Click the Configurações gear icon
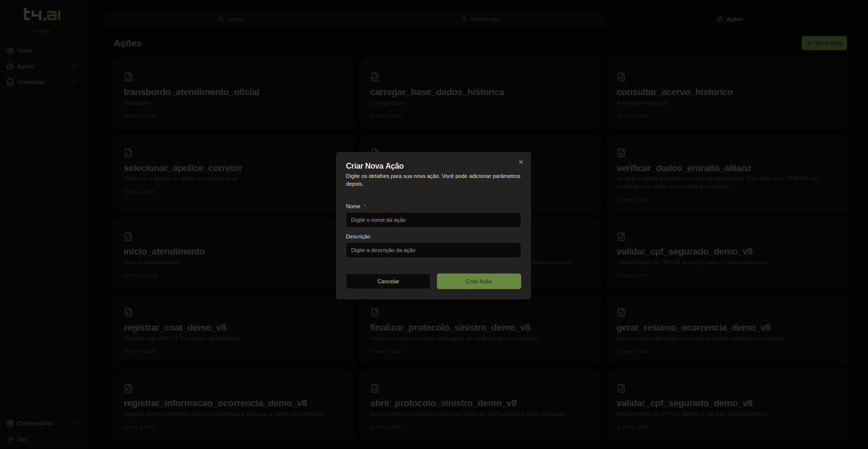 click(x=10, y=423)
